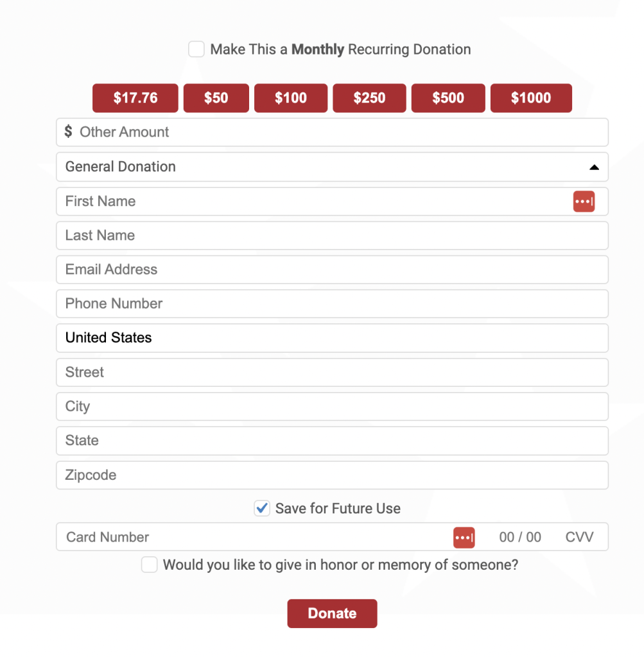Focus the Email Address field
The width and height of the screenshot is (644, 657).
tap(332, 269)
